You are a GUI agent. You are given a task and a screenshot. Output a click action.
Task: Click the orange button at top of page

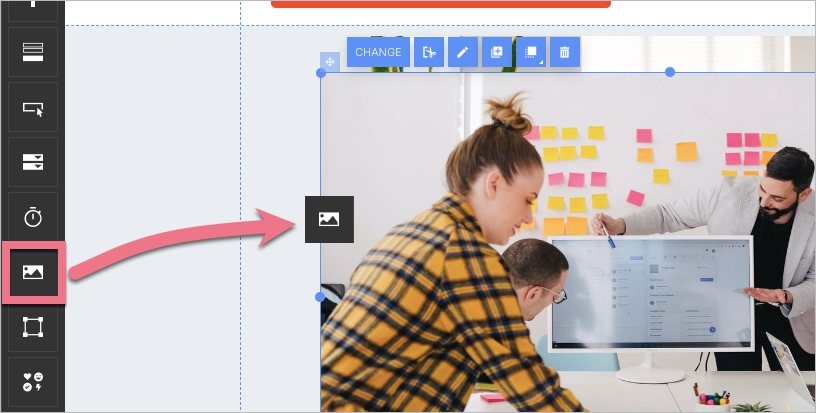point(441,4)
